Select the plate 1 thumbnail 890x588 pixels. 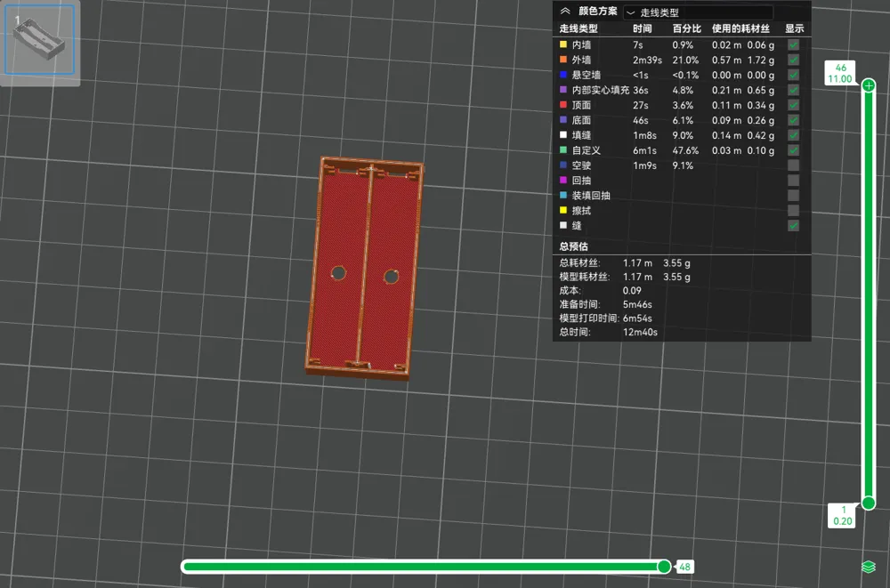pos(39,39)
